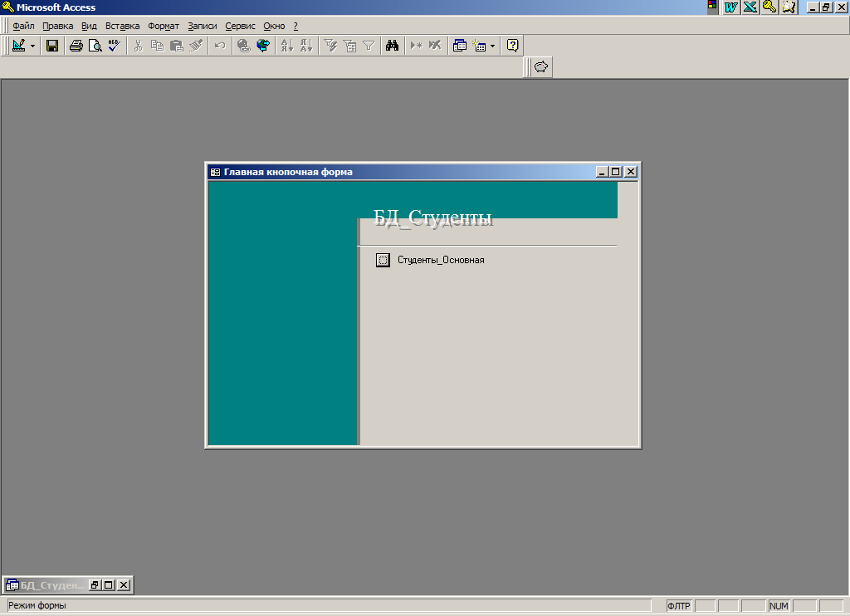The width and height of the screenshot is (850, 616).
Task: Open the ? help menu
Action: tap(296, 26)
